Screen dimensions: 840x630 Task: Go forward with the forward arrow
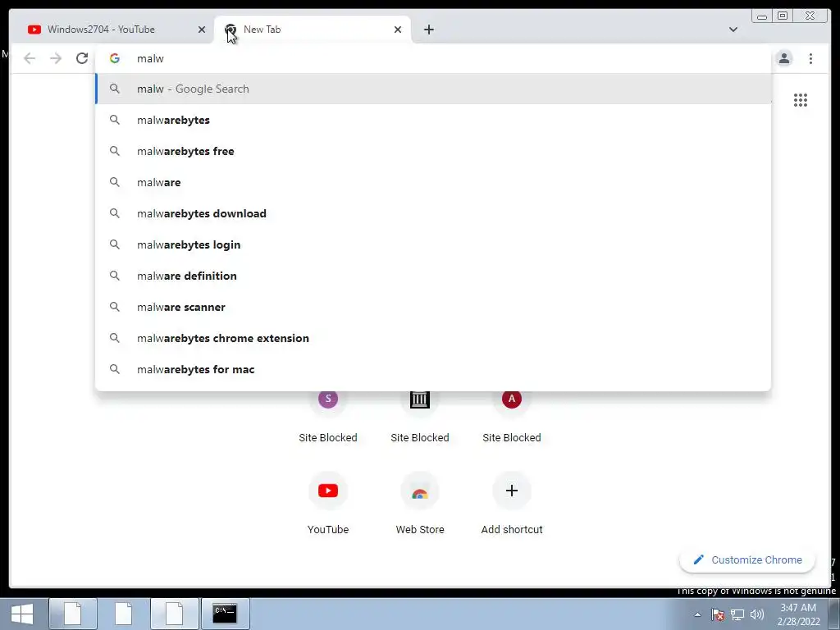coord(56,58)
